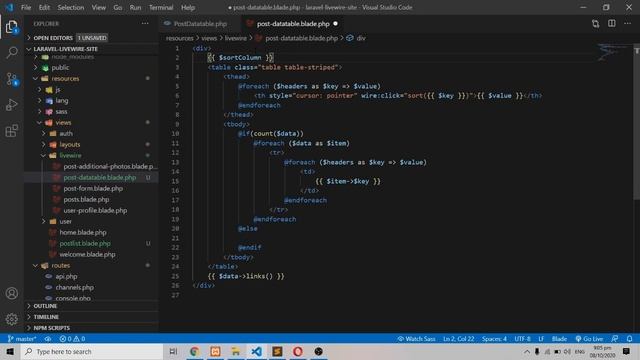
Task: Collapse the routes folder
Action: click(60, 265)
